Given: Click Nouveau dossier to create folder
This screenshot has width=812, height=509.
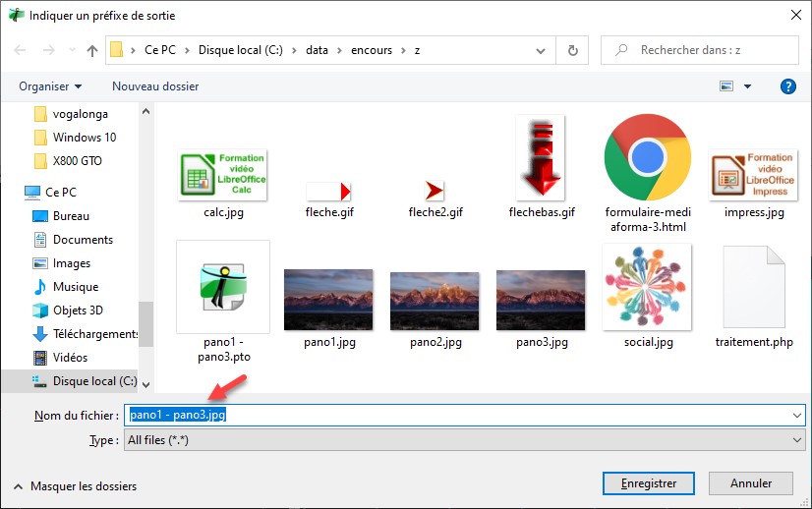Looking at the screenshot, I should click(155, 86).
